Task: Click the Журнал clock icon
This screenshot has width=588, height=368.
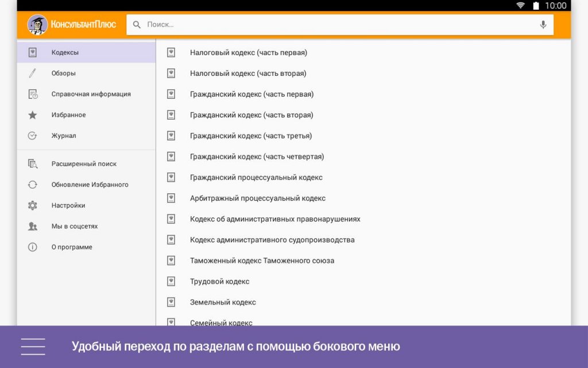Action: [33, 136]
